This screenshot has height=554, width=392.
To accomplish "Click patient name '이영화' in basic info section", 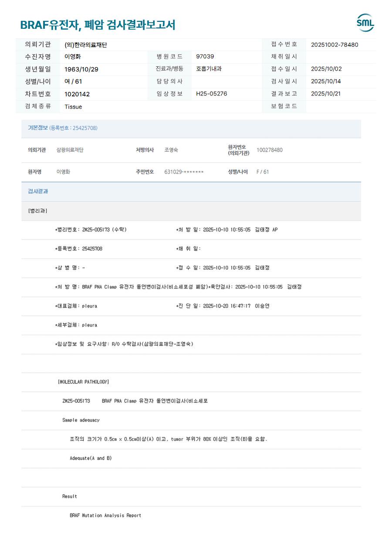I will [x=64, y=172].
